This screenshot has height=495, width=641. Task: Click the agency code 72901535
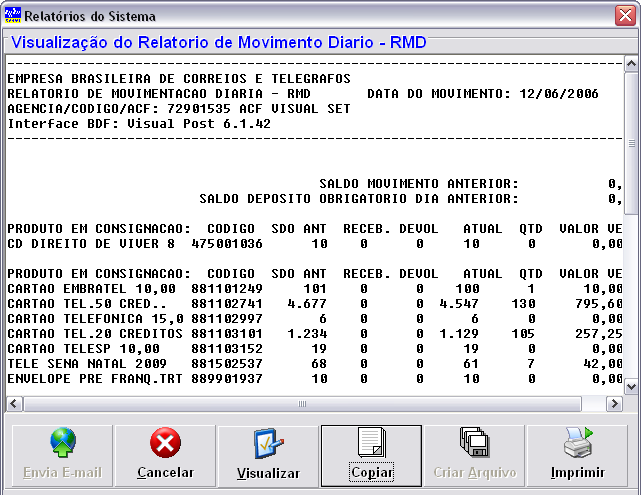199,109
